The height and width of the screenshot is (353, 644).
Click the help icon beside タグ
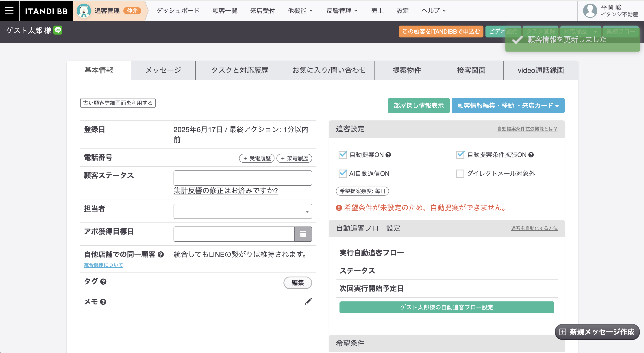coord(103,281)
